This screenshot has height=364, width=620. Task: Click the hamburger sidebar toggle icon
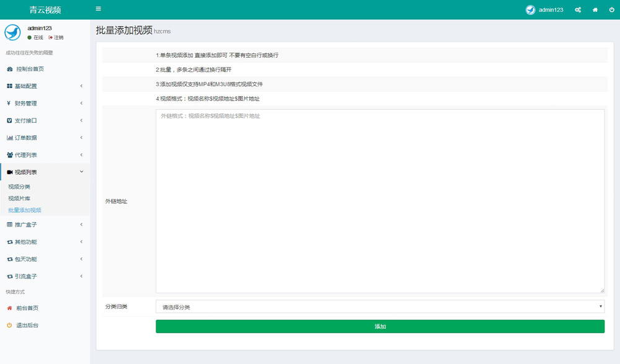pos(99,9)
